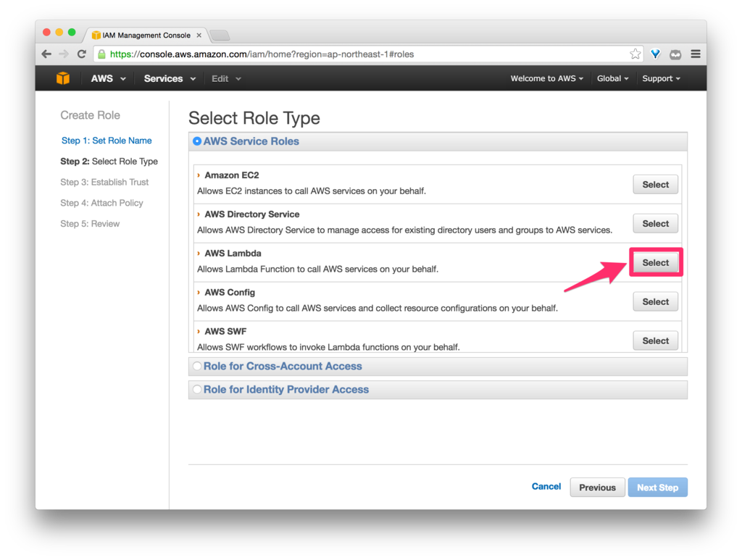742x560 pixels.
Task: Click the Cancel link
Action: tap(546, 486)
